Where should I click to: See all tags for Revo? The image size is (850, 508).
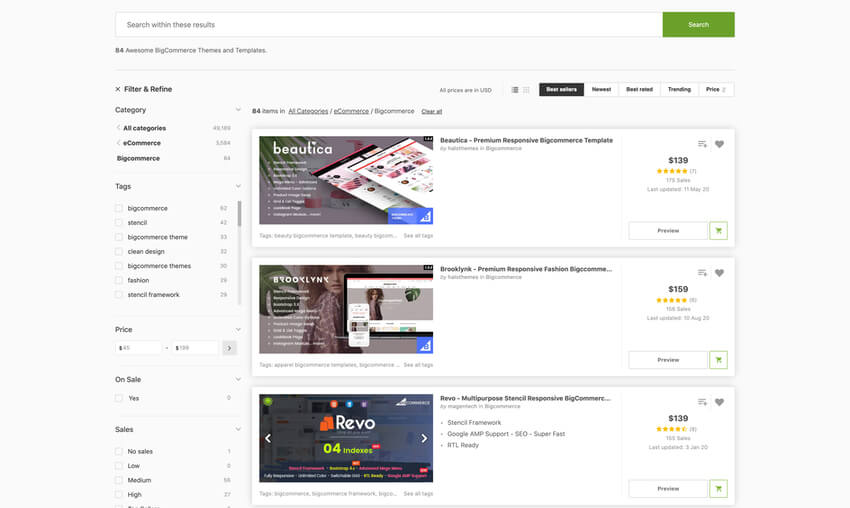(x=418, y=494)
